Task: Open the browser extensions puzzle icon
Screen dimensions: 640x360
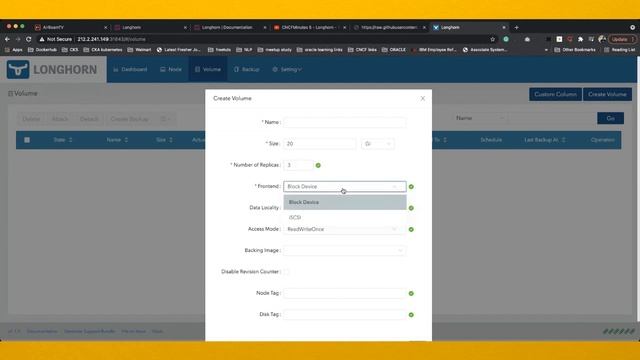Action: pos(580,39)
